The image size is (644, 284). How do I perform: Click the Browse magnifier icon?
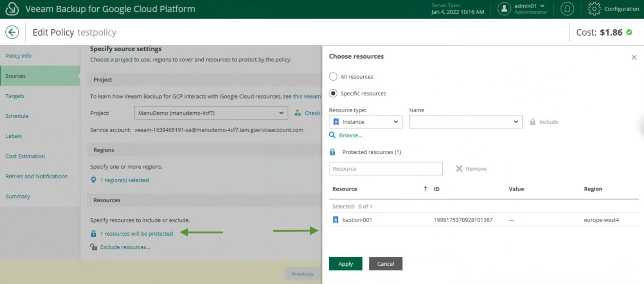332,135
